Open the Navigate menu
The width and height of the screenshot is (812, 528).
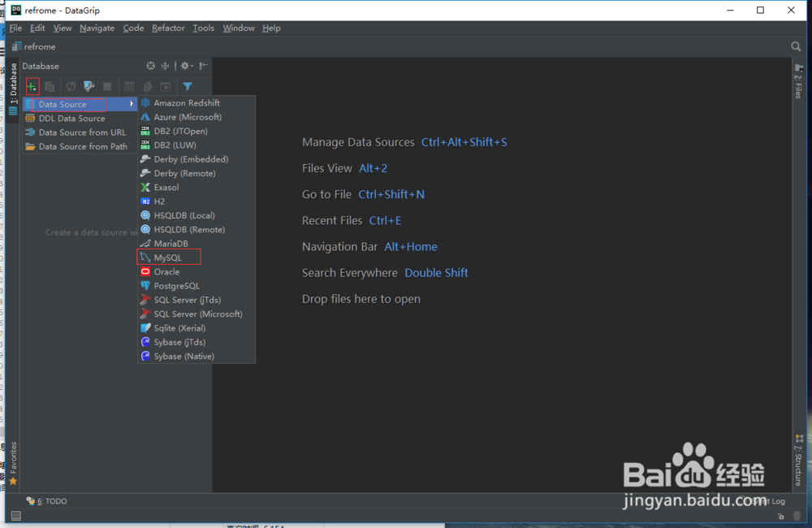click(x=97, y=28)
